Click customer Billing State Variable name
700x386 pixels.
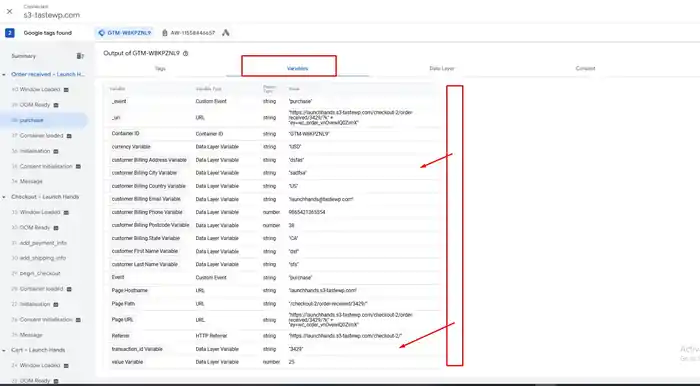(146, 238)
